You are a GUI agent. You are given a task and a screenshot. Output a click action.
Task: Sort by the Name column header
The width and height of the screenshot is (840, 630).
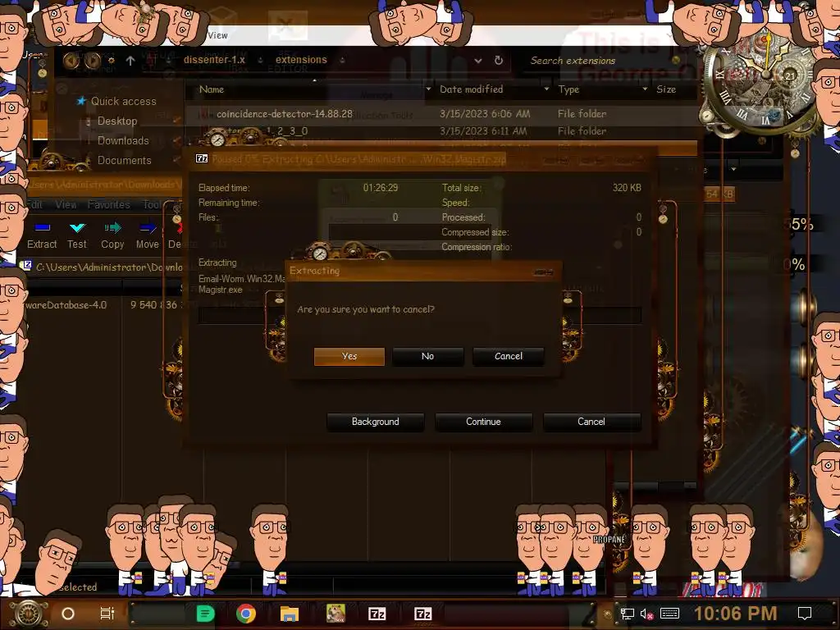pos(212,89)
